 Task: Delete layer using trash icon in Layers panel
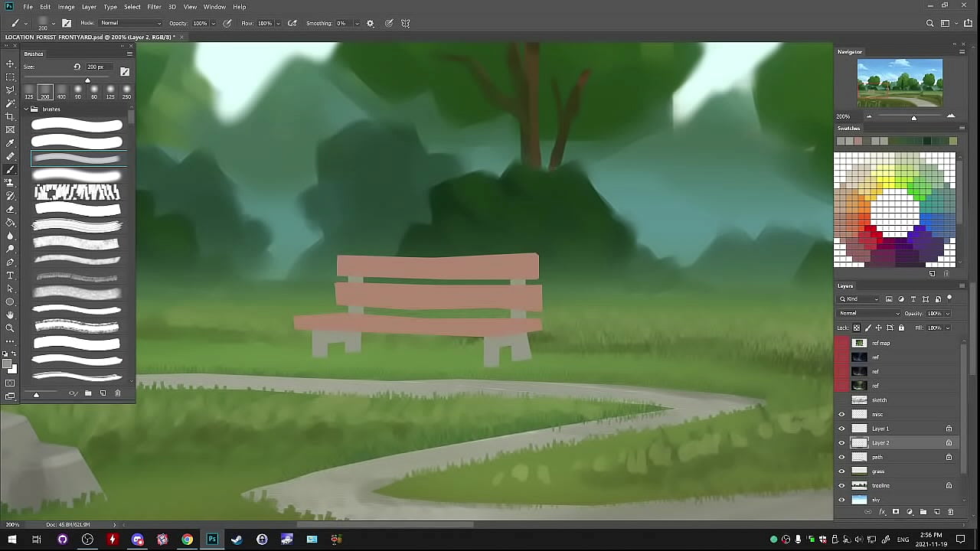pos(951,512)
